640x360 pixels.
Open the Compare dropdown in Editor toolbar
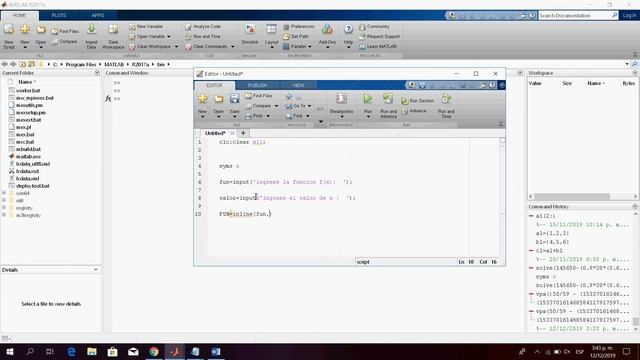[x=276, y=106]
